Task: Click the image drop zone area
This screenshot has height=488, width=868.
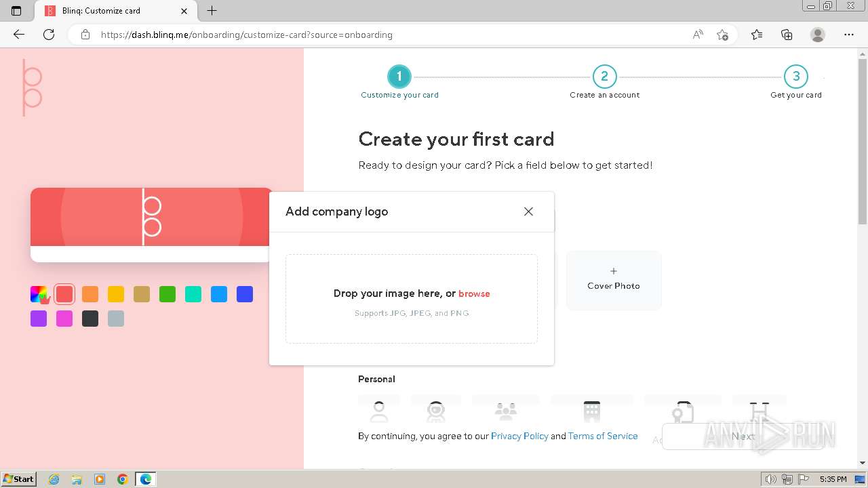Action: coord(412,299)
